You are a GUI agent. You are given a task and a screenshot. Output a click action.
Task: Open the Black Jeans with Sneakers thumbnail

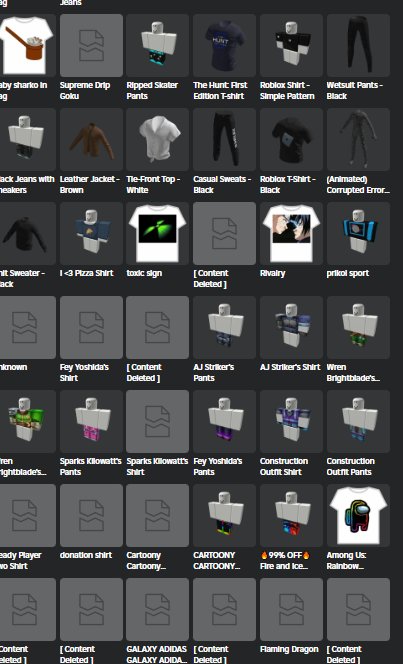[28, 139]
